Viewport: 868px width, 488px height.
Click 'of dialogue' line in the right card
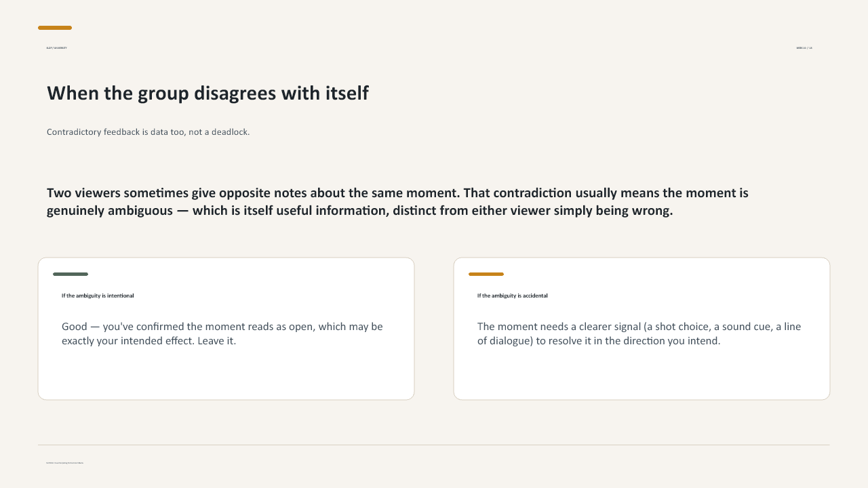(599, 341)
